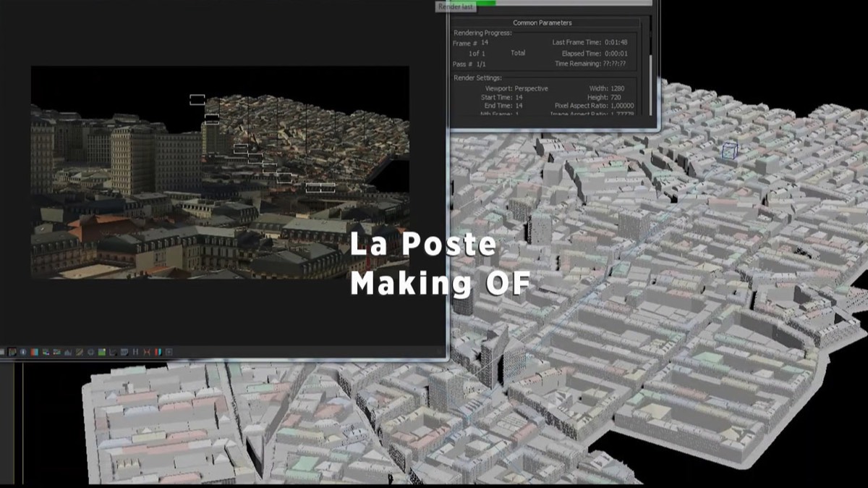Click the olive diagonal-stripe toolbar icon

(x=80, y=352)
